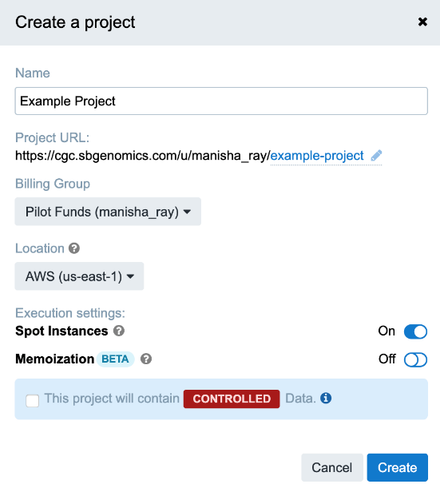Check the Controlled Data checkbox
440x500 pixels.
pos(32,400)
